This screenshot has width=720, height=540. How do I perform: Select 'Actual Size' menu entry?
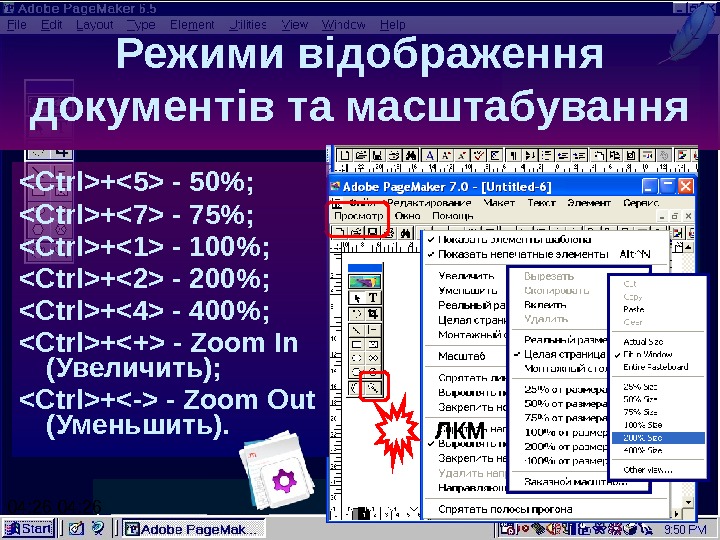658,342
